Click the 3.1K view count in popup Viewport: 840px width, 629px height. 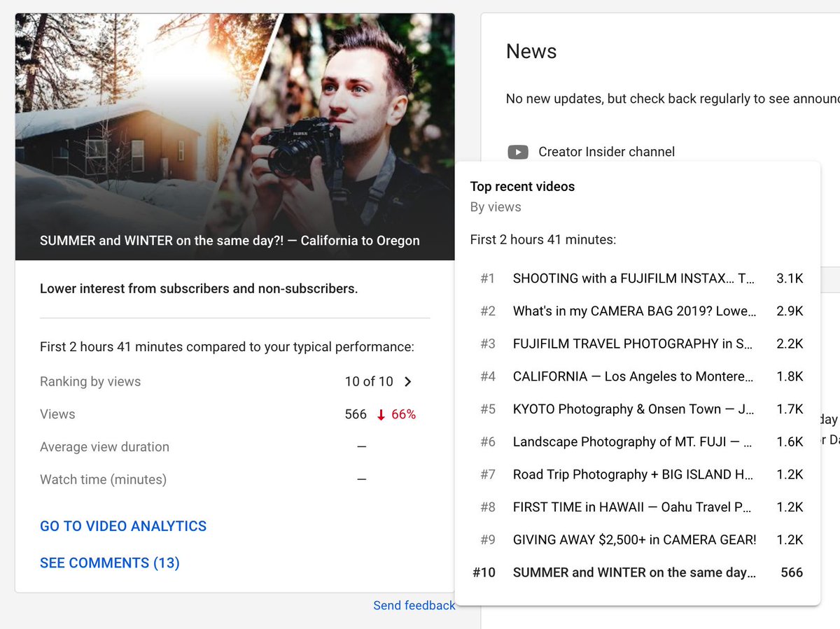(790, 278)
